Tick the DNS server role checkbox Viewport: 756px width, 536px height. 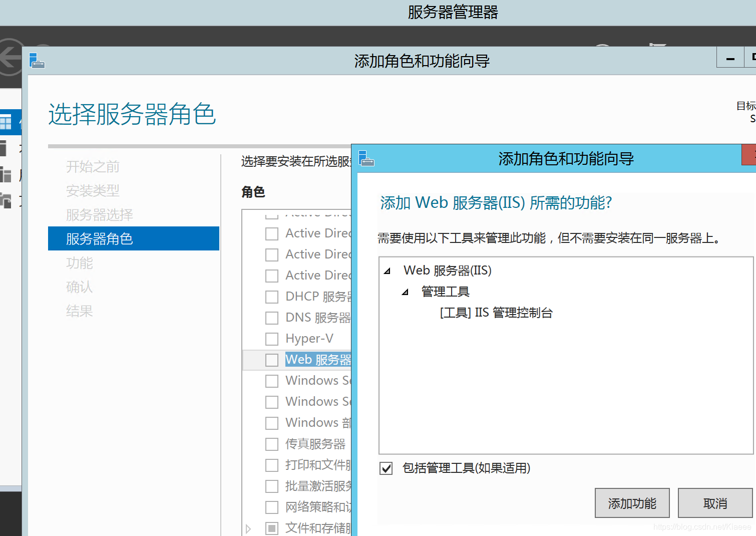pyautogui.click(x=272, y=318)
